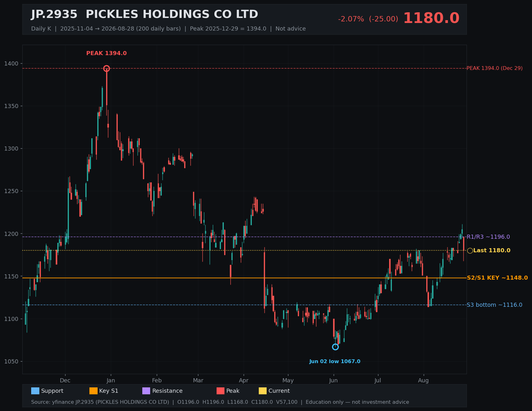Select the blue Jun 02 low circle marker

pos(336,347)
